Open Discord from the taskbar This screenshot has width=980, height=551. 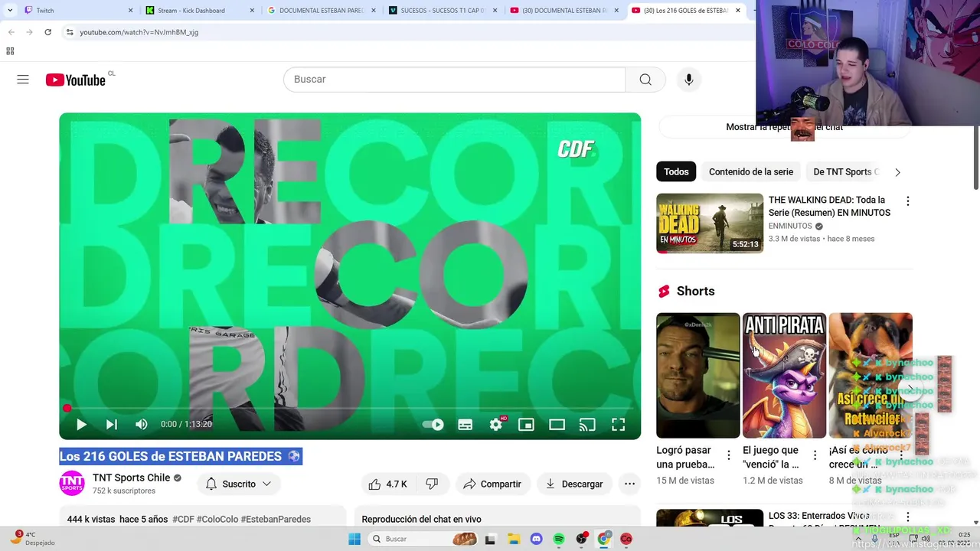[536, 539]
